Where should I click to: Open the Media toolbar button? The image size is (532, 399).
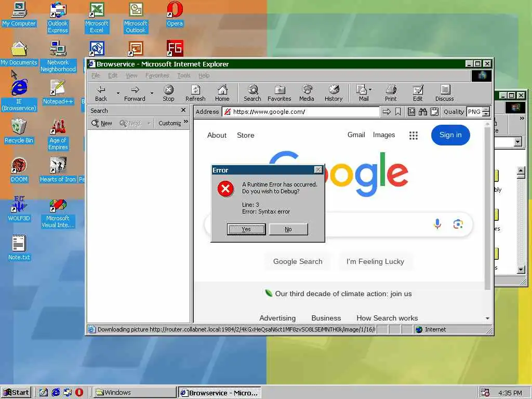click(307, 94)
